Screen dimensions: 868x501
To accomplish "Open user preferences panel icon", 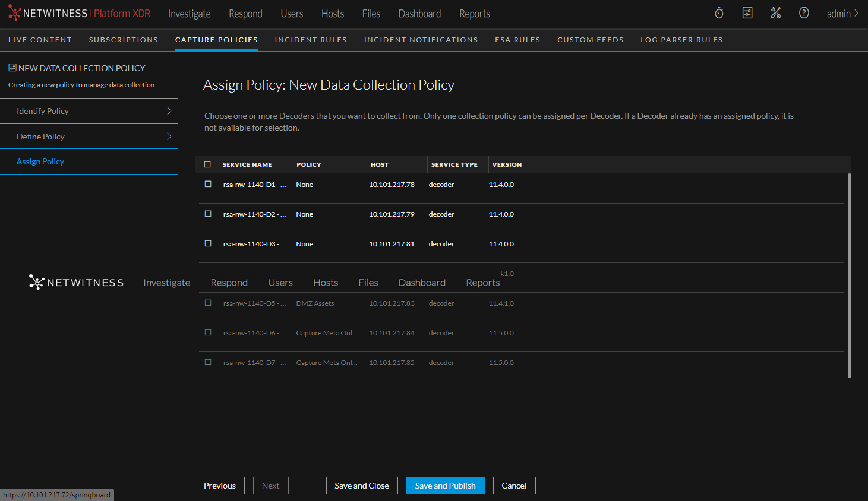I will (747, 12).
